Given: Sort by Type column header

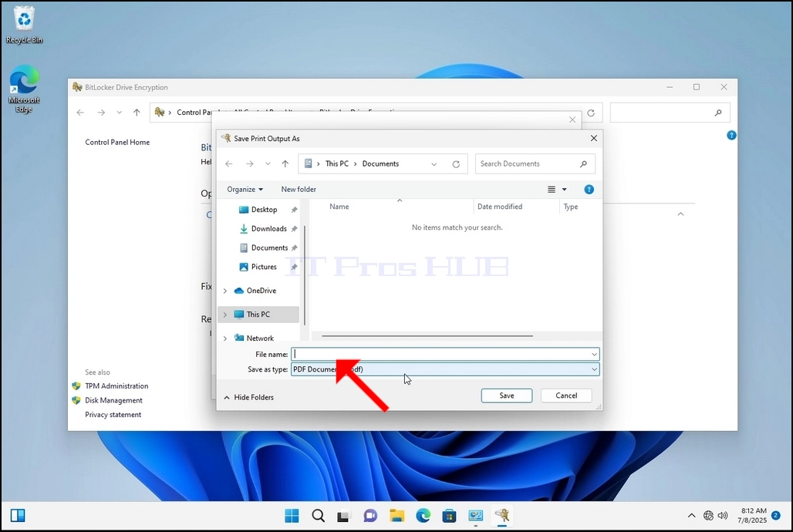Looking at the screenshot, I should click(571, 207).
